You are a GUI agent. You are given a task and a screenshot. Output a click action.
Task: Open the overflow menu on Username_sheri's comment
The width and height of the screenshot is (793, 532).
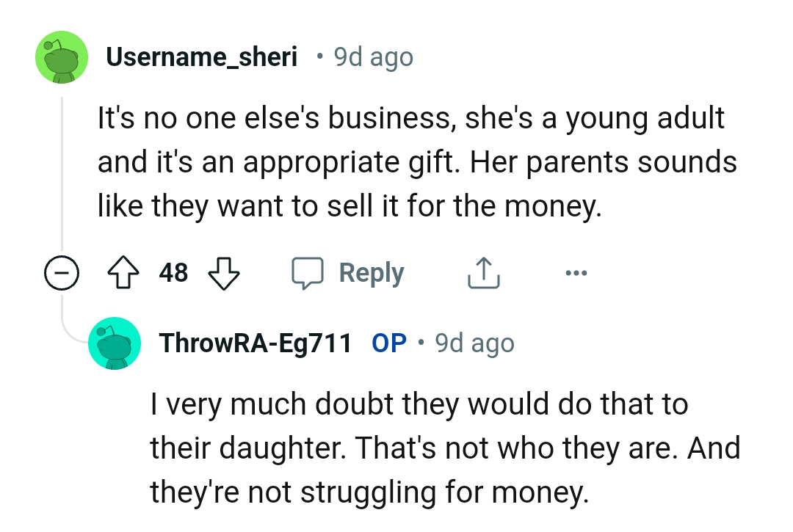pyautogui.click(x=576, y=272)
